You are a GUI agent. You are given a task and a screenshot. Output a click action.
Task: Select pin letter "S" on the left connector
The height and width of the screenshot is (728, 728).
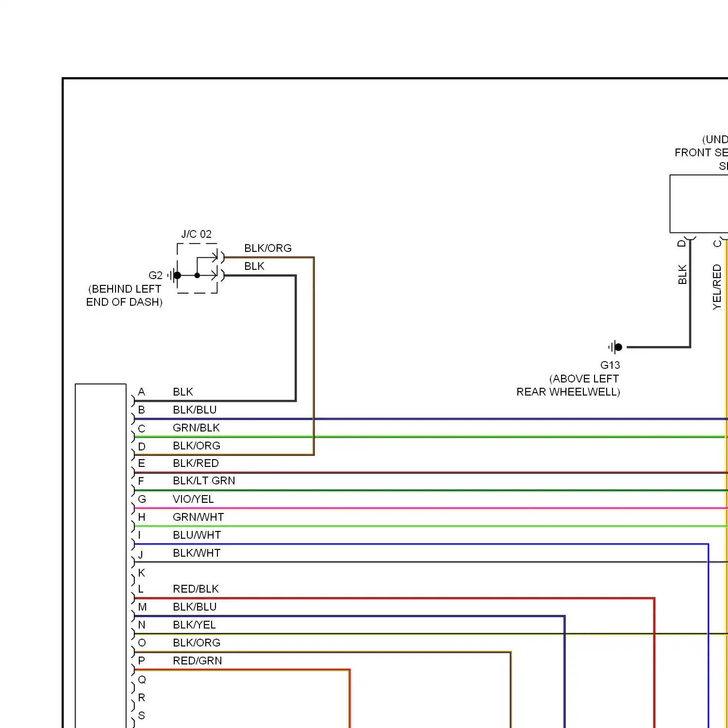(x=142, y=715)
